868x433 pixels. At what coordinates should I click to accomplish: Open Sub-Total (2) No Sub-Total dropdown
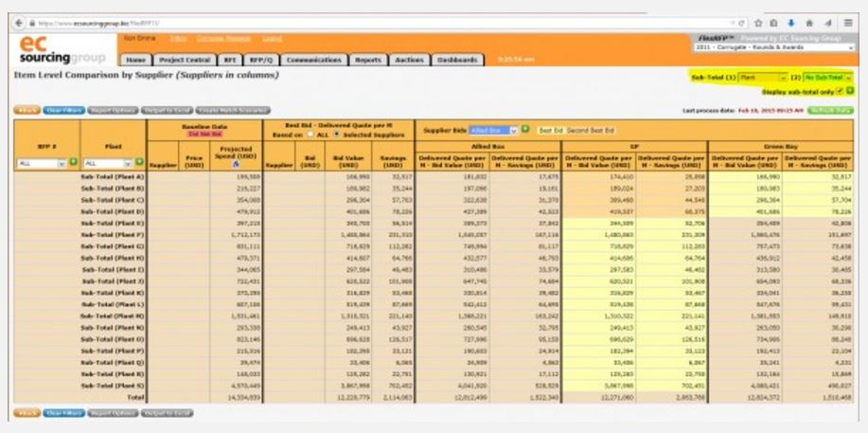tap(827, 79)
